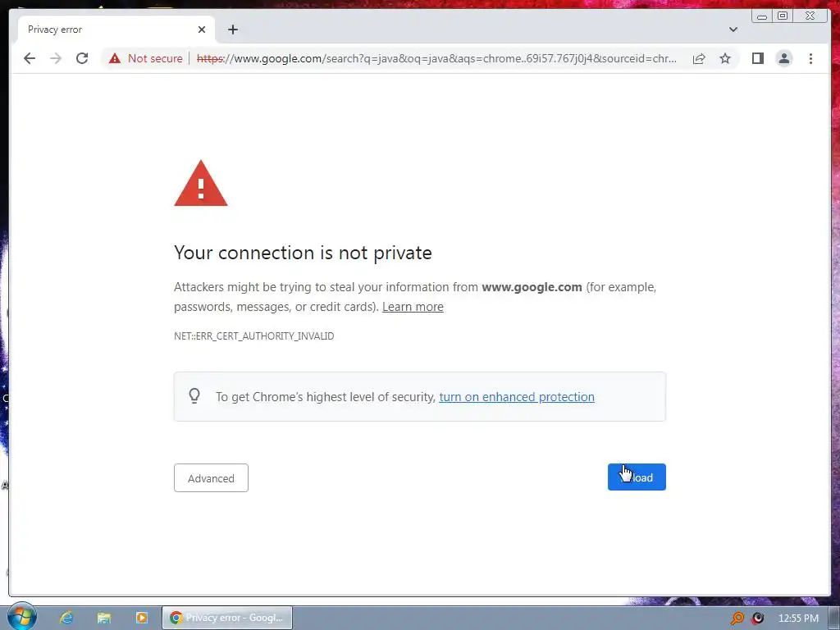Reload the page with the refresh icon
The width and height of the screenshot is (840, 630).
tap(82, 58)
